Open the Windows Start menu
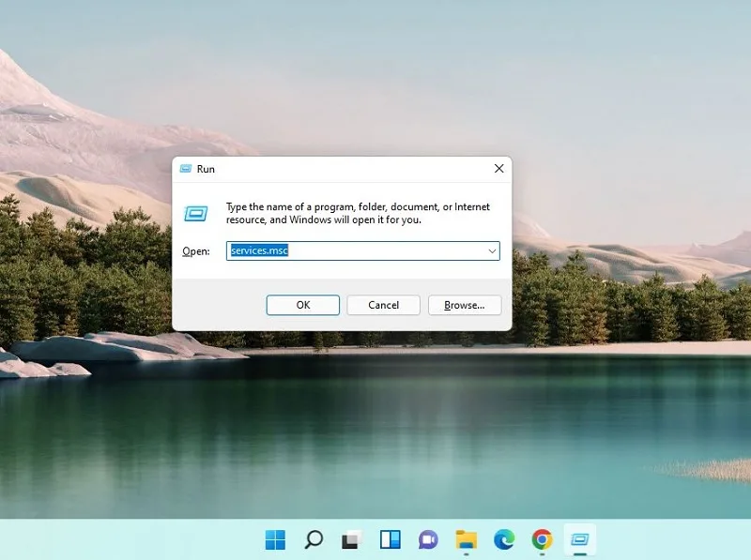This screenshot has height=560, width=751. [x=275, y=540]
